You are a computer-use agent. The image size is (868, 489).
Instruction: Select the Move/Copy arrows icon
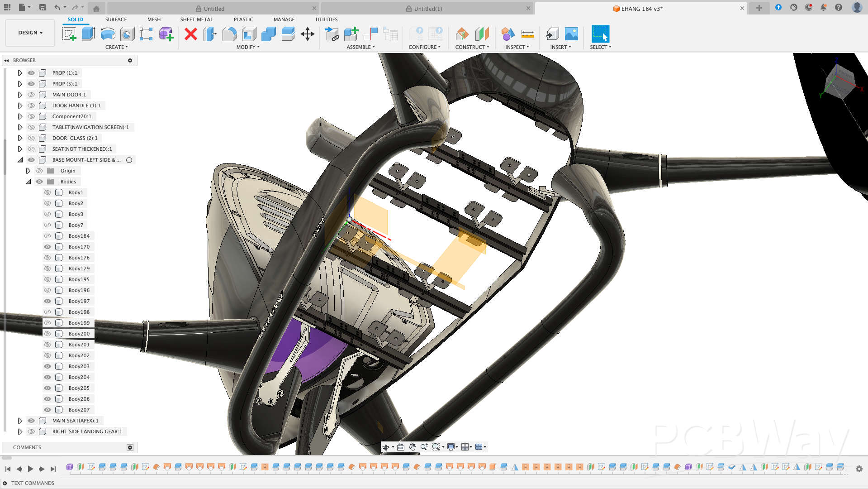(308, 34)
